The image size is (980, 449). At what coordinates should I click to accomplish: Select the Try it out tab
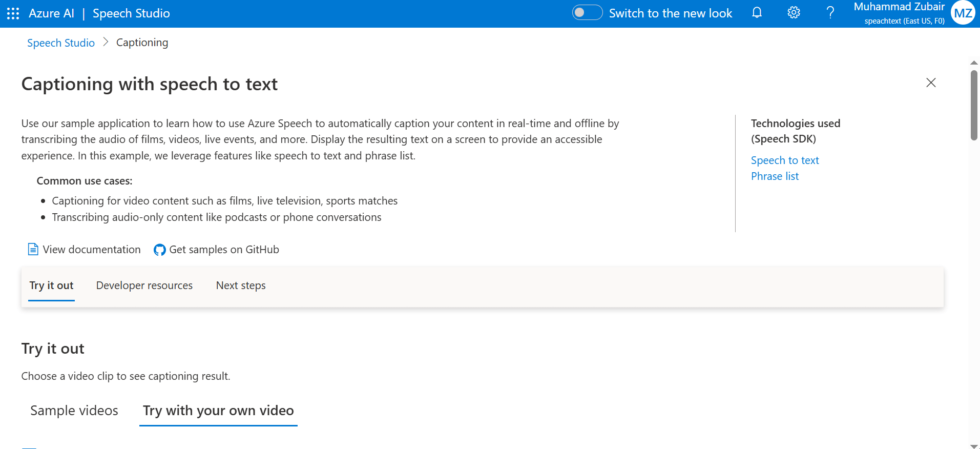click(51, 285)
